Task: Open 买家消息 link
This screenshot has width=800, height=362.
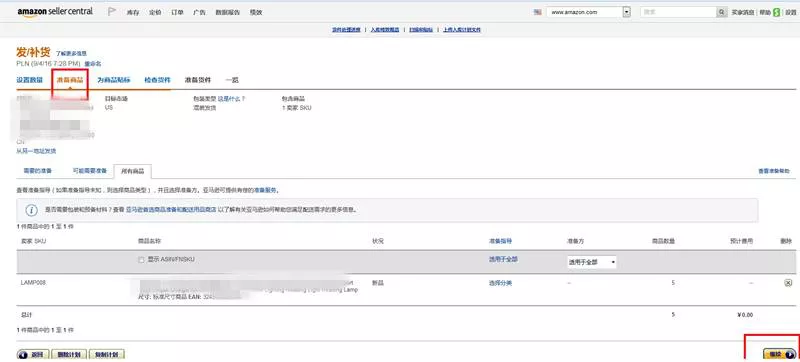Action: (743, 12)
